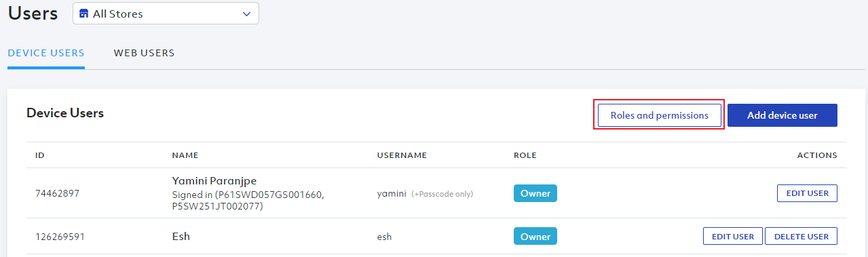Open the All Stores dropdown
Screen dimensions: 868x257
pyautogui.click(x=166, y=14)
